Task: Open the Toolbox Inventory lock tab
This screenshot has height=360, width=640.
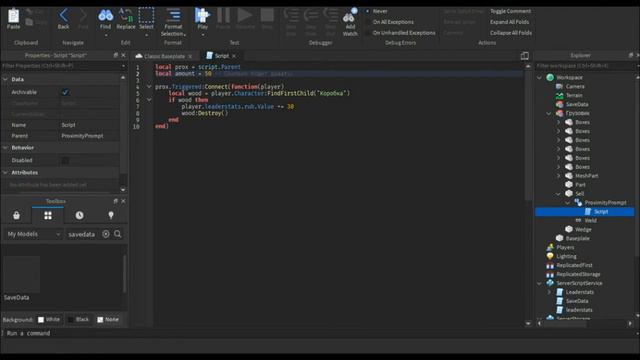Action: pos(16,215)
